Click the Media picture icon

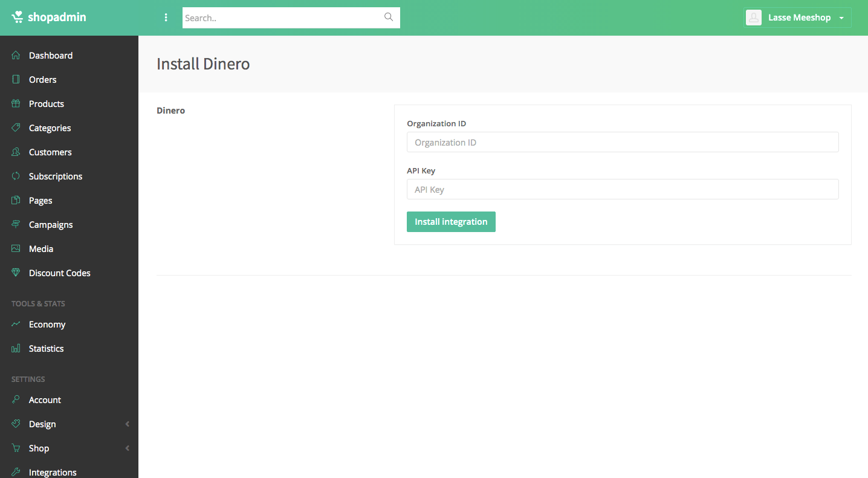point(16,248)
